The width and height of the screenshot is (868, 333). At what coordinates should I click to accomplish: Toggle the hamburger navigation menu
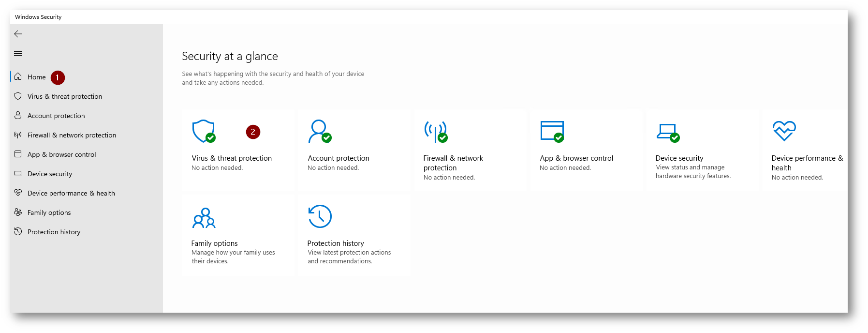18,53
